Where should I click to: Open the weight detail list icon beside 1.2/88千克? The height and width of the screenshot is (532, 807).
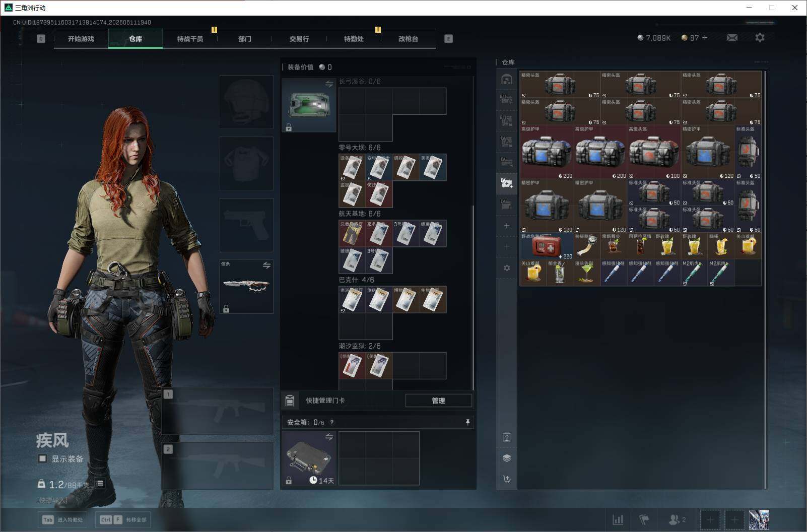coord(100,484)
